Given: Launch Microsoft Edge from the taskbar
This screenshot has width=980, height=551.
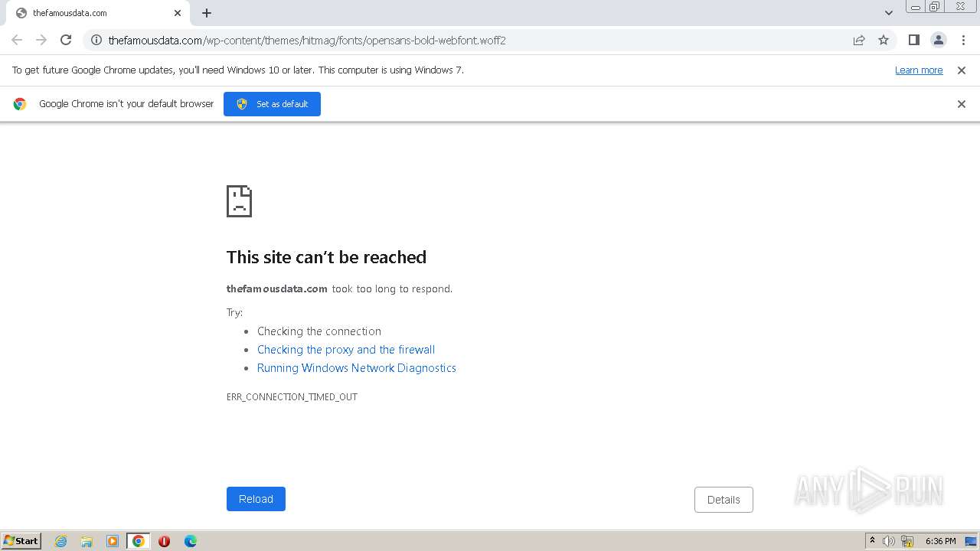Looking at the screenshot, I should (x=191, y=541).
